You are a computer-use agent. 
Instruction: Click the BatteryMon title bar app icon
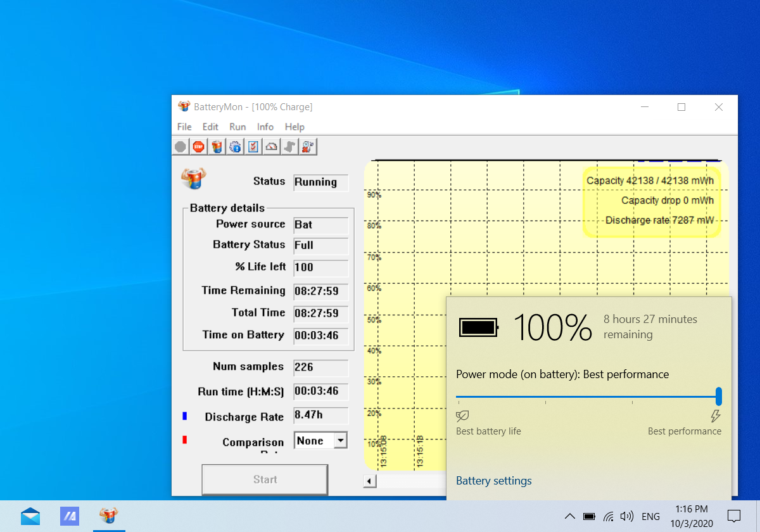pos(184,106)
